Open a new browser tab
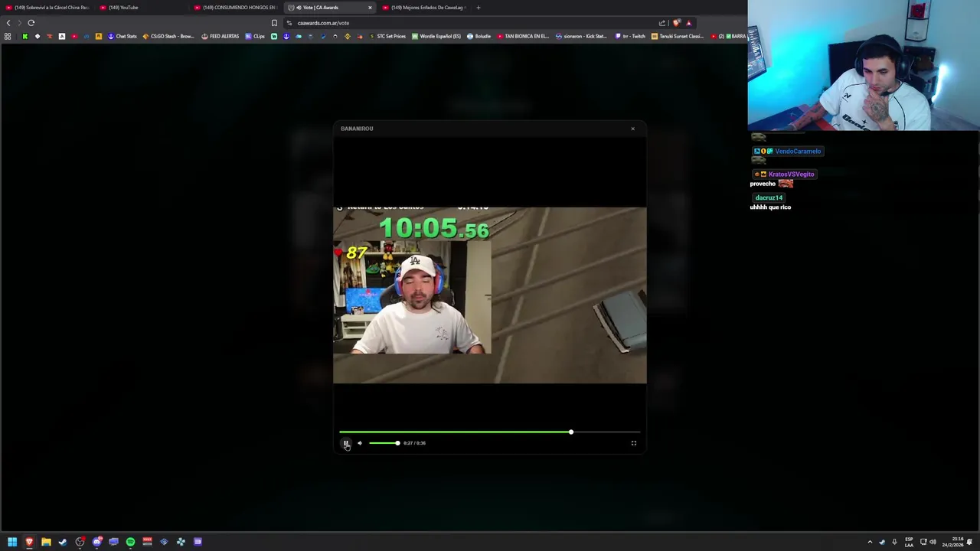 coord(478,8)
